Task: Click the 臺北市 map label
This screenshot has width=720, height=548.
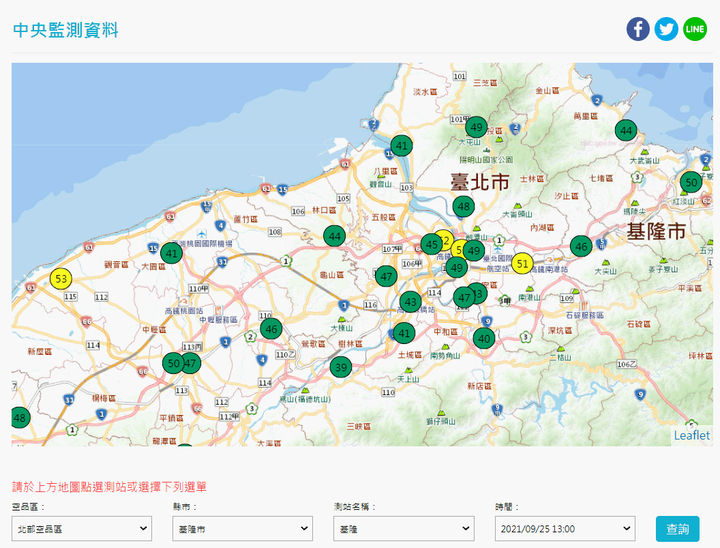Action: pos(480,182)
